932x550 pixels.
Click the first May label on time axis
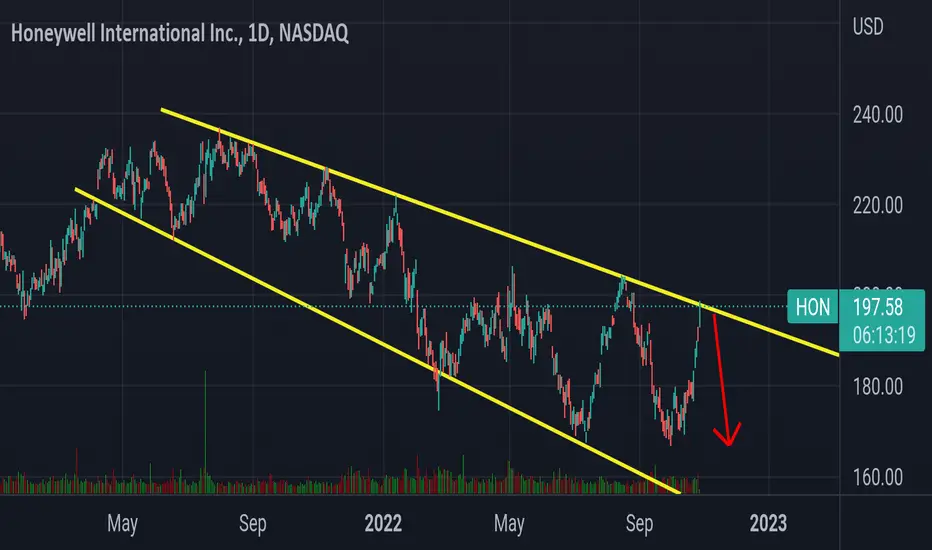click(122, 524)
